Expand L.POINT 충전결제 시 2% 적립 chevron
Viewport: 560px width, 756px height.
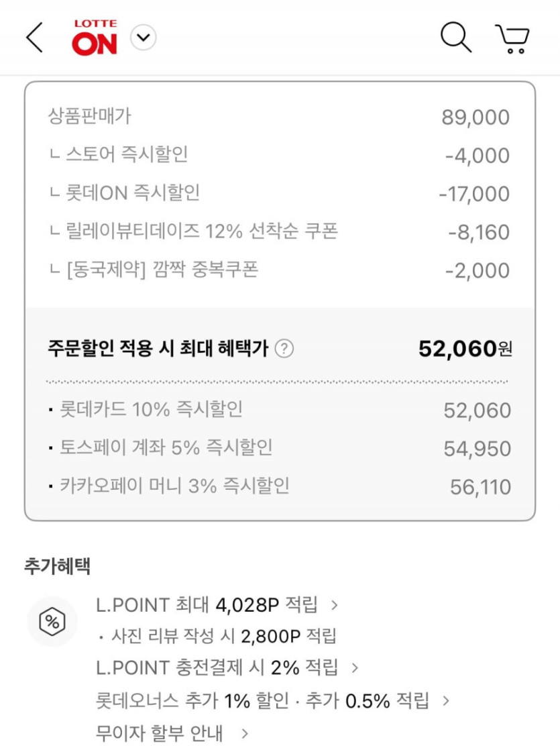click(355, 667)
